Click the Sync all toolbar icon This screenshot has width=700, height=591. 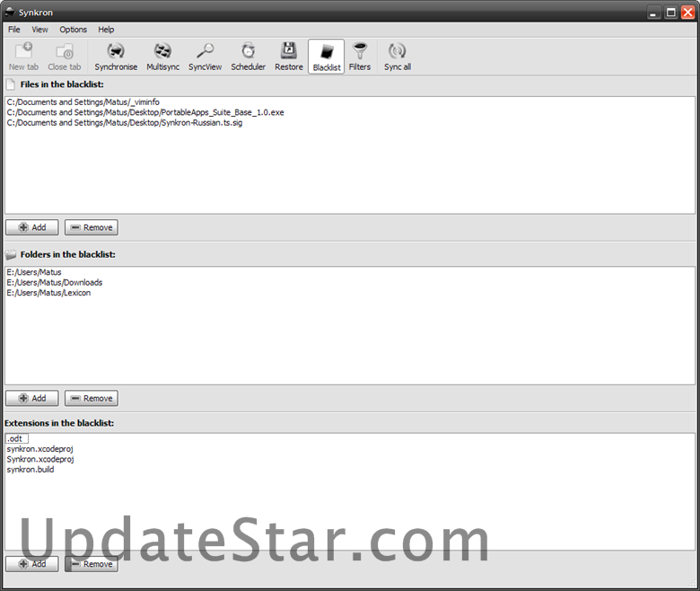click(398, 57)
